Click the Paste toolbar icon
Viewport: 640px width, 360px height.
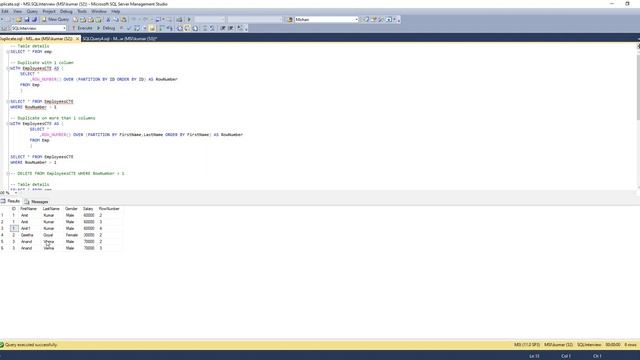tap(124, 20)
